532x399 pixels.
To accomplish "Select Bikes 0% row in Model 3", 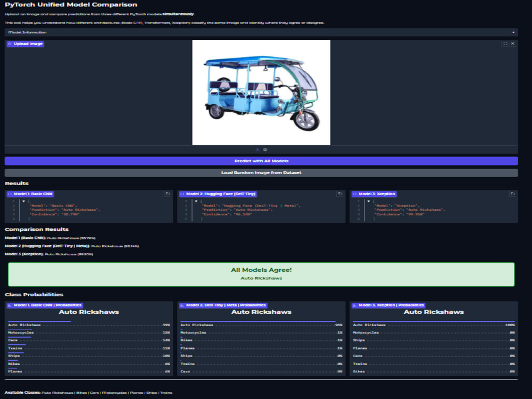I will pyautogui.click(x=434, y=370).
